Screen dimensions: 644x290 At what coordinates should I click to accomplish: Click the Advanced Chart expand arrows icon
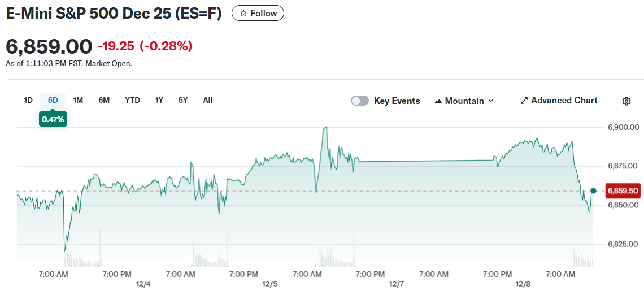(524, 101)
